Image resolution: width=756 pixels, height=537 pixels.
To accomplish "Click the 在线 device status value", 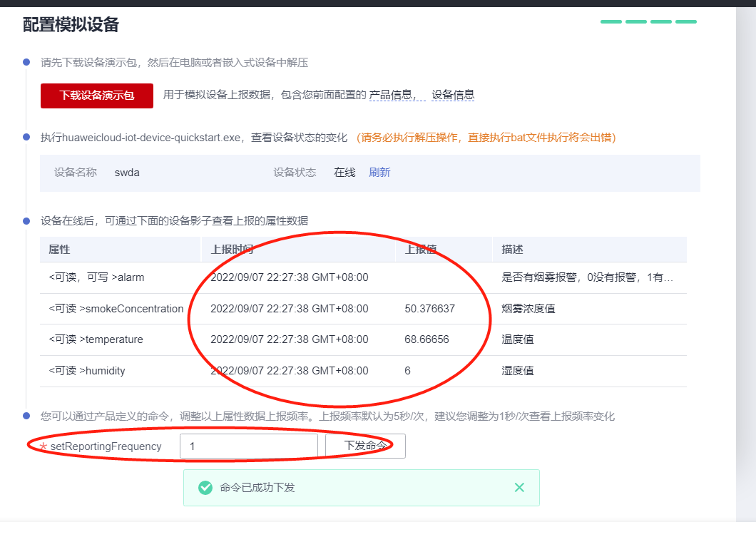I will coord(344,173).
